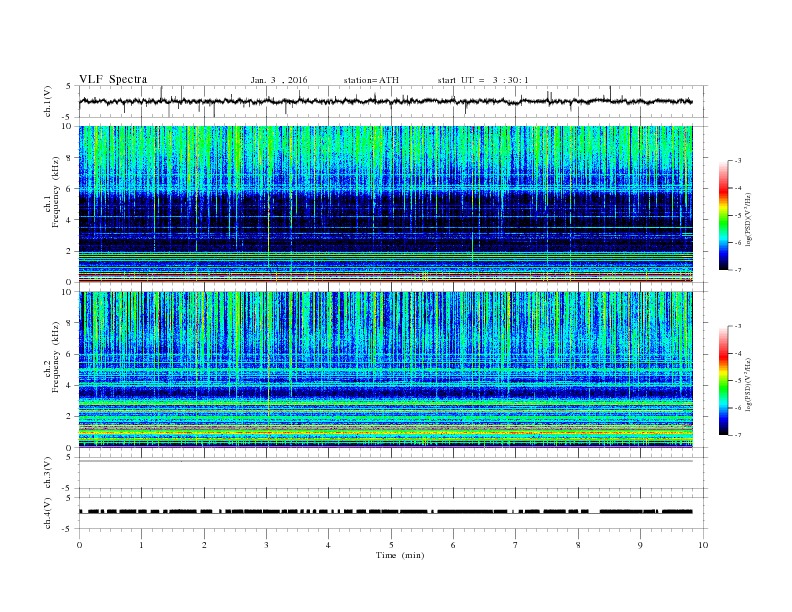This screenshot has width=792, height=612.
Task: Click the "3" tick on time axis
Action: click(266, 545)
